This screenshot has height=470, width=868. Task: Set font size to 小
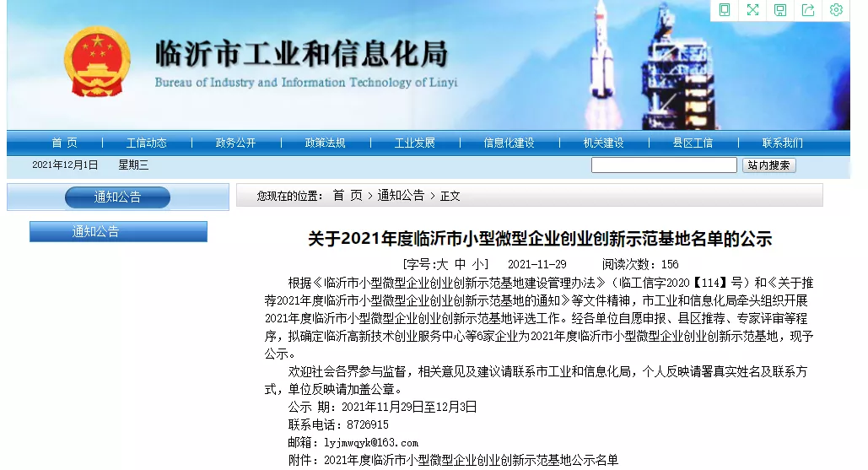pyautogui.click(x=477, y=264)
